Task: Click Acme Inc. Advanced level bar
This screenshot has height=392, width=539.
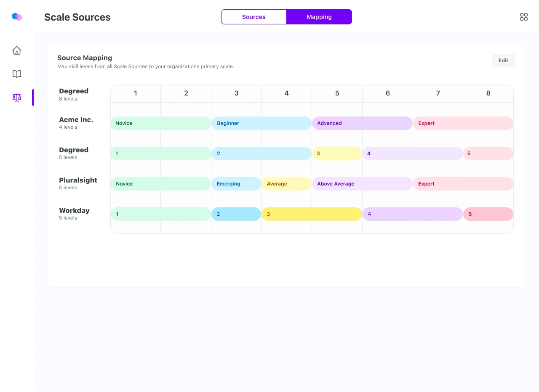Action: point(362,123)
